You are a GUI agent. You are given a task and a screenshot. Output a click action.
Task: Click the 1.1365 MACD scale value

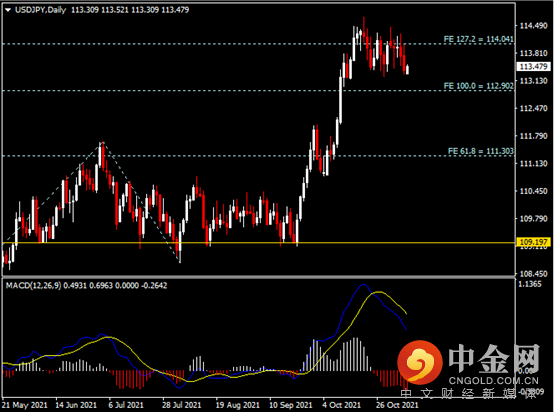coord(530,284)
